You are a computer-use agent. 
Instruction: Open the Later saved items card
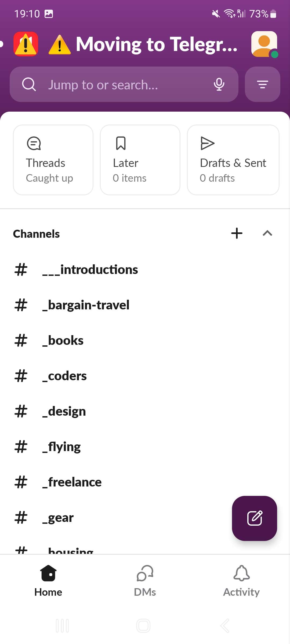pos(140,160)
